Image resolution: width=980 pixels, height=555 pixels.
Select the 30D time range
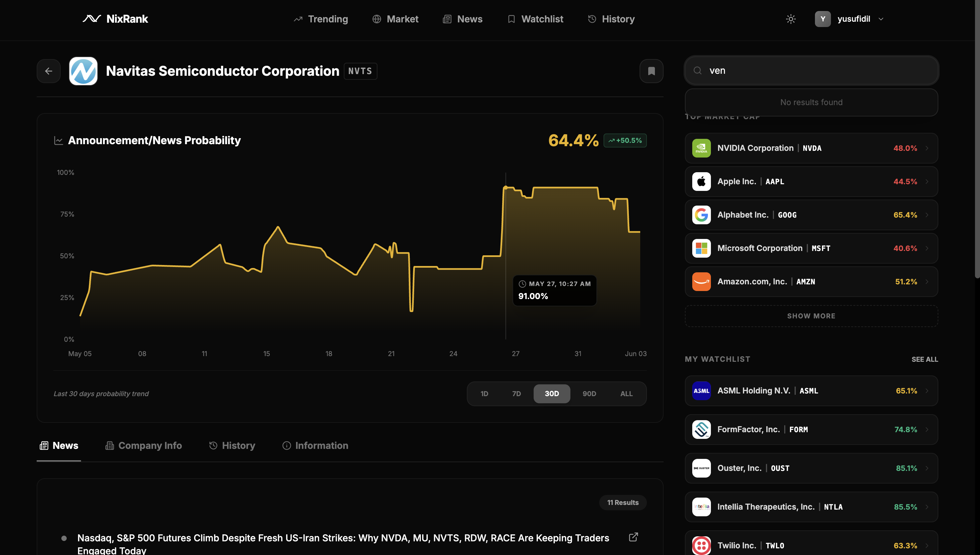552,394
